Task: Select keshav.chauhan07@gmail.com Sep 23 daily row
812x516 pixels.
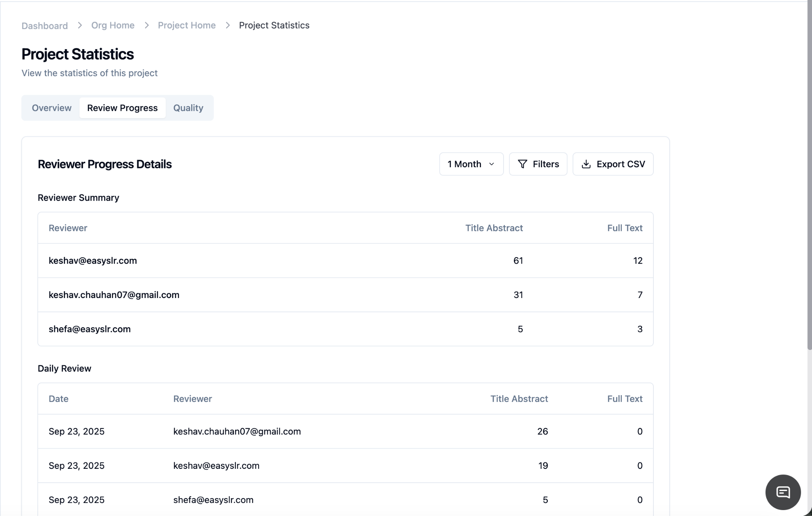Action: point(237,431)
